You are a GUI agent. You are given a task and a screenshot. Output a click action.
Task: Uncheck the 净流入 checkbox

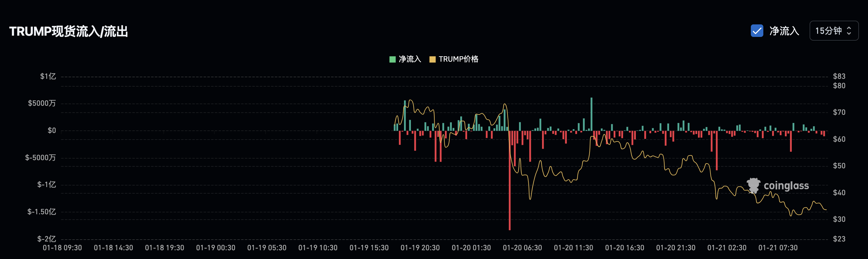click(x=757, y=31)
